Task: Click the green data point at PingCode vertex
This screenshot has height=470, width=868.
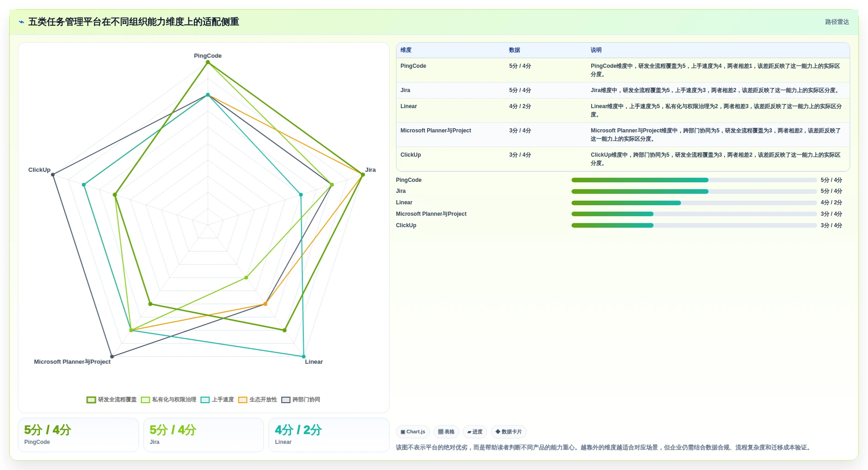Action: 208,62
